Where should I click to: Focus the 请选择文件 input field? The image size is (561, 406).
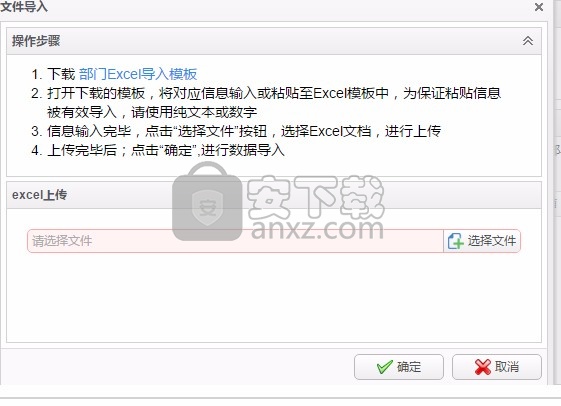tap(235, 241)
